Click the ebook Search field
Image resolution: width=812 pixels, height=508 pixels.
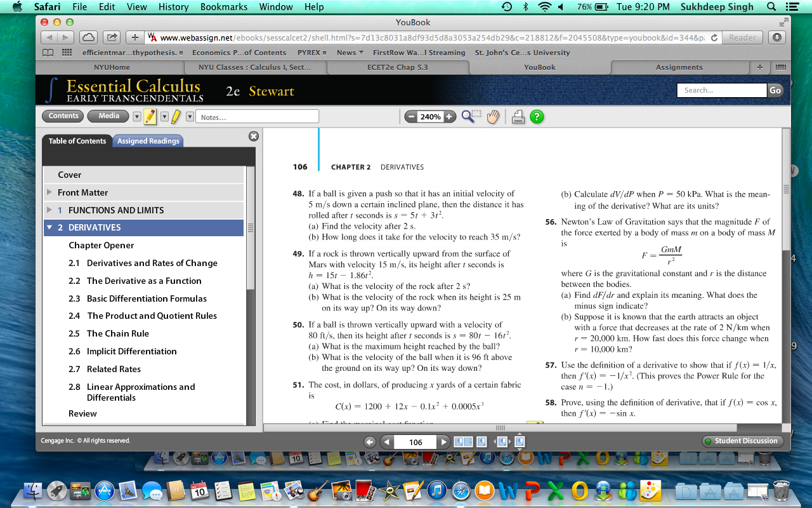point(722,91)
